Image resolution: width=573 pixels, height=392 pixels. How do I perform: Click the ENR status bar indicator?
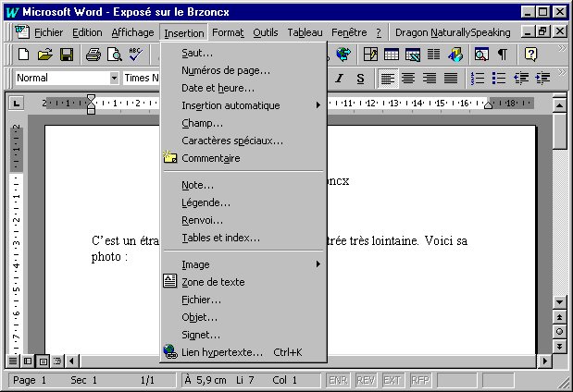point(338,381)
